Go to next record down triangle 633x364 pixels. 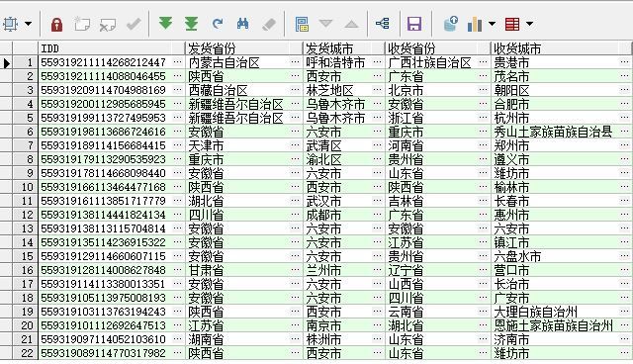click(325, 24)
